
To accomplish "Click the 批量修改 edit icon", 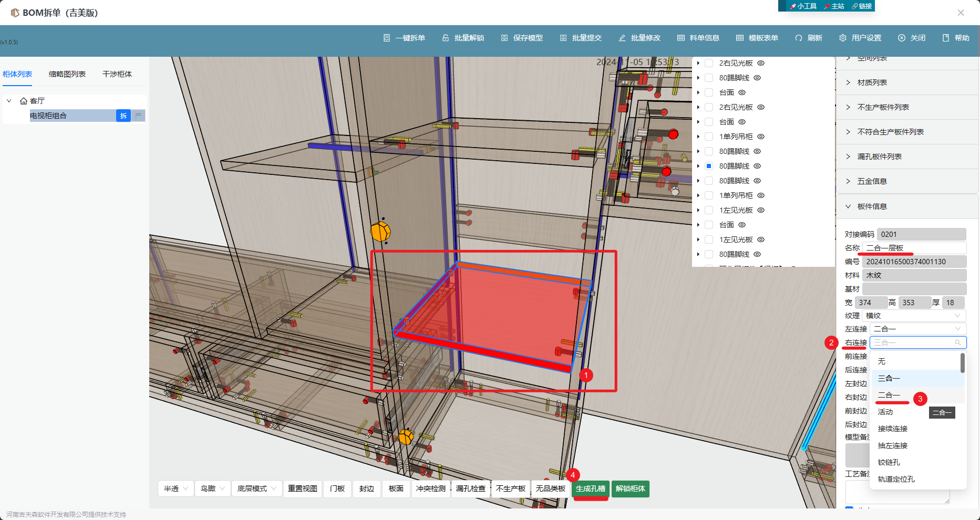I will 622,38.
